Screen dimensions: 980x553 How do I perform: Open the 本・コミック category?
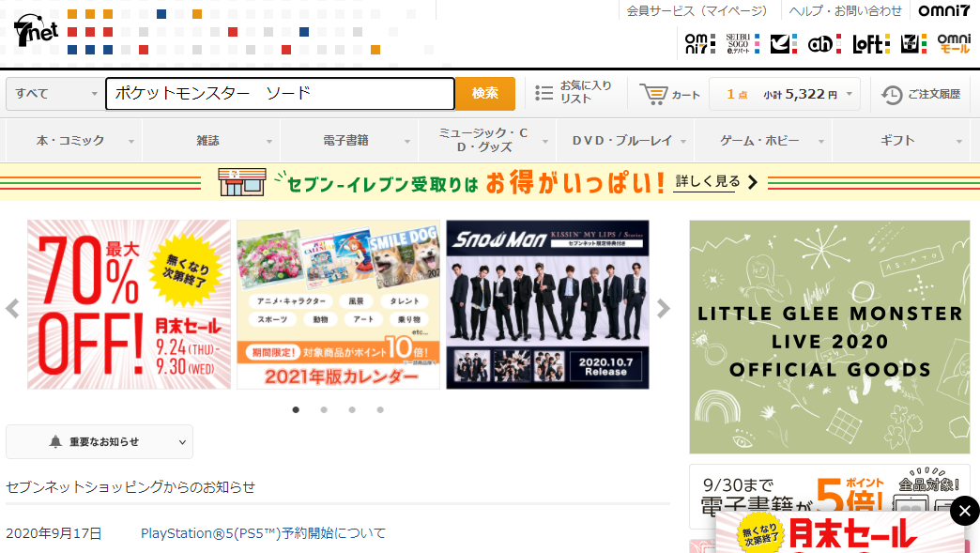[x=70, y=141]
